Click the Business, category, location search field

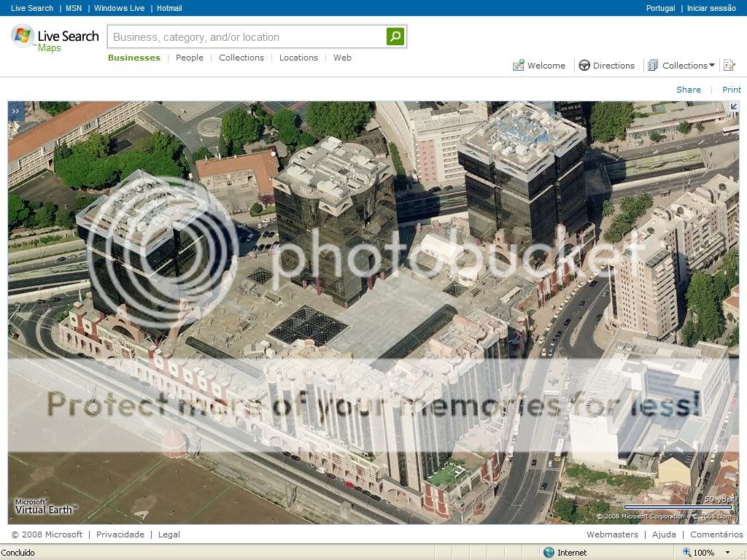point(247,36)
